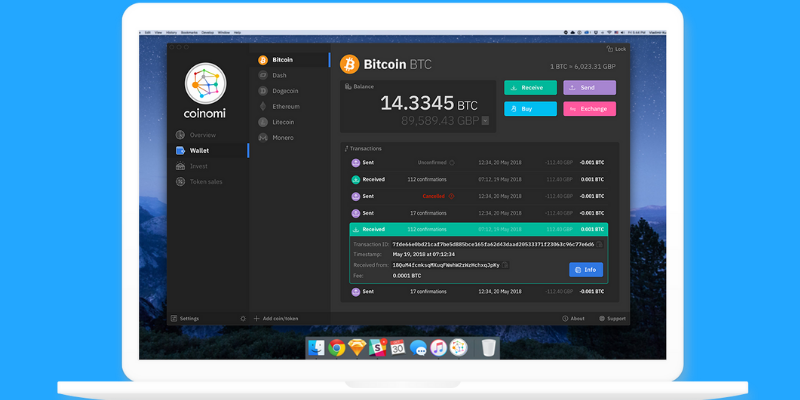Copy the Received from address icon
This screenshot has width=800, height=400.
(505, 265)
